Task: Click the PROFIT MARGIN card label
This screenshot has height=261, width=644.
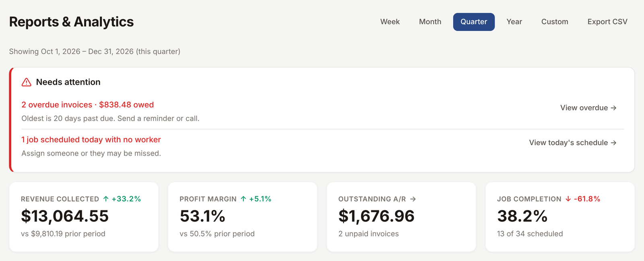Action: tap(208, 199)
